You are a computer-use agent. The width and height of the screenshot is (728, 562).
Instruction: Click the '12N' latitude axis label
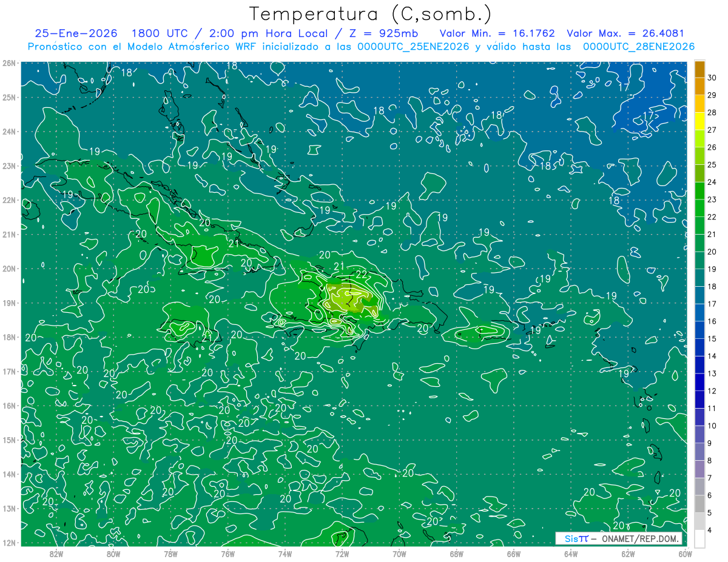8,543
